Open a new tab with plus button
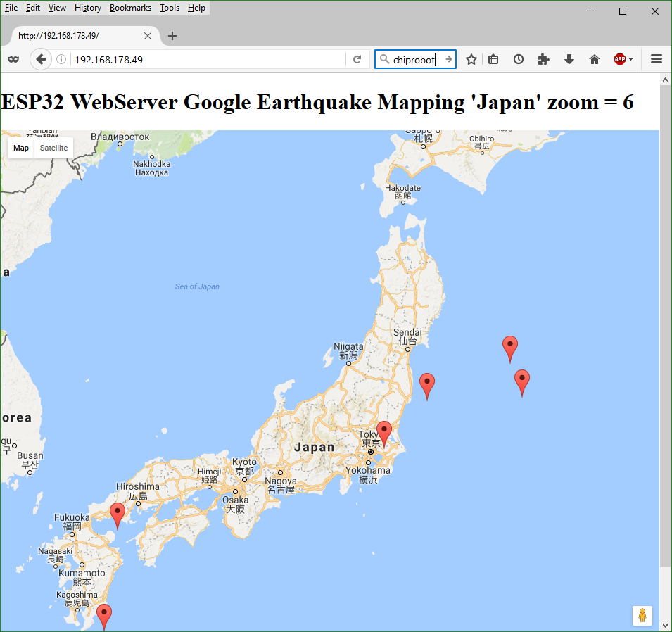Viewport: 672px width, 632px height. tap(172, 36)
